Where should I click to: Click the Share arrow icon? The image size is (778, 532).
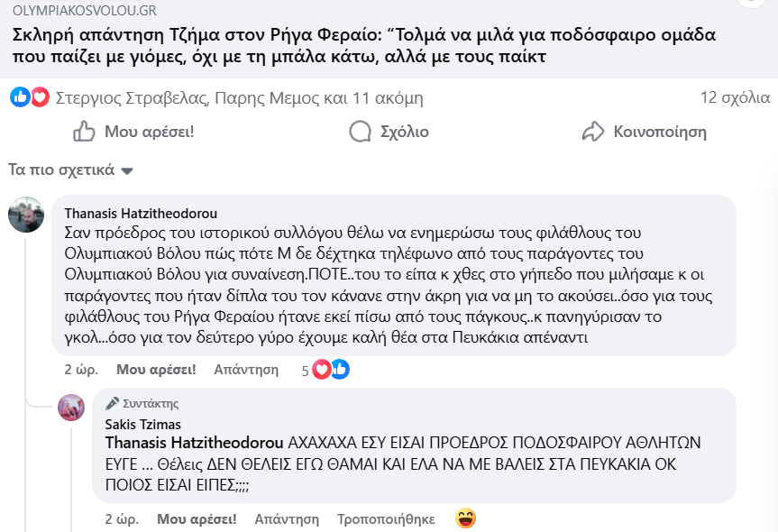(x=592, y=132)
